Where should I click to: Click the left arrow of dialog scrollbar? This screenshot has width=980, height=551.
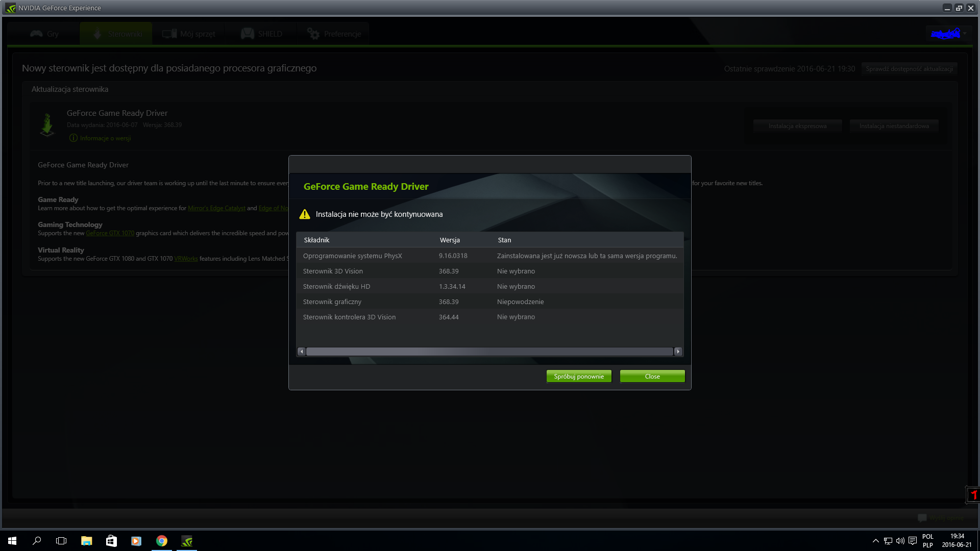[x=302, y=352]
